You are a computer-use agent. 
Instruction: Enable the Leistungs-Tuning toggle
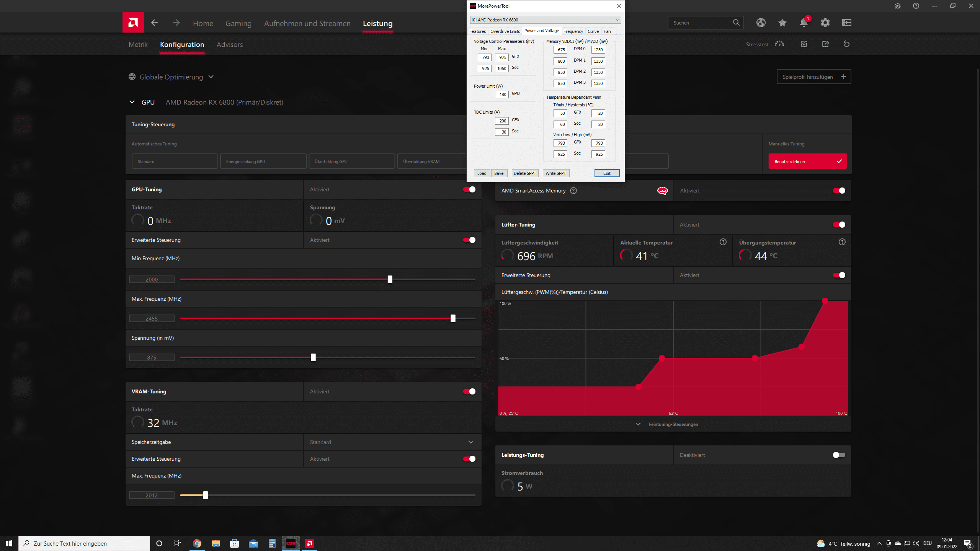[839, 455]
